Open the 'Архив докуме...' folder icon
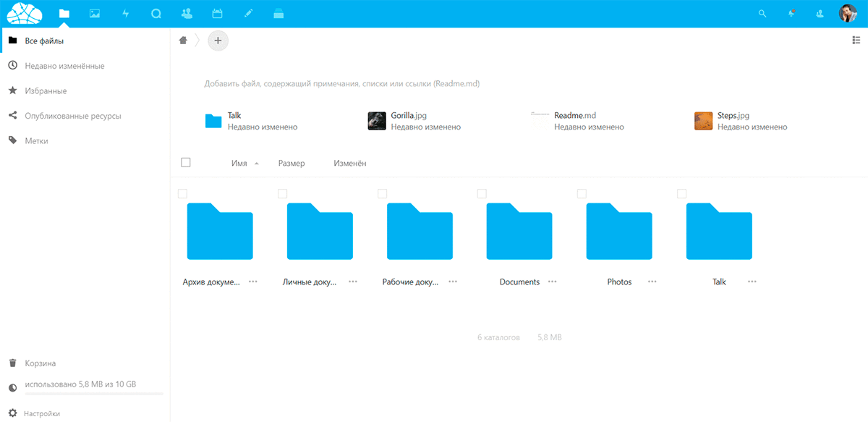This screenshot has height=422, width=868. [220, 232]
